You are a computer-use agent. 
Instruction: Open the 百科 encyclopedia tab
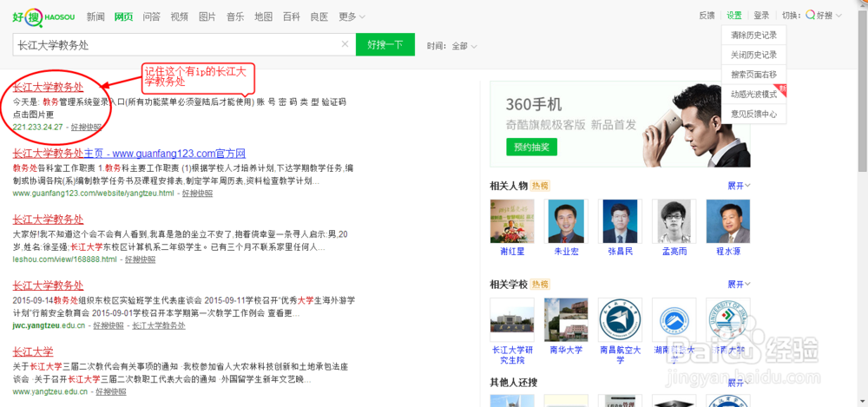coord(291,16)
